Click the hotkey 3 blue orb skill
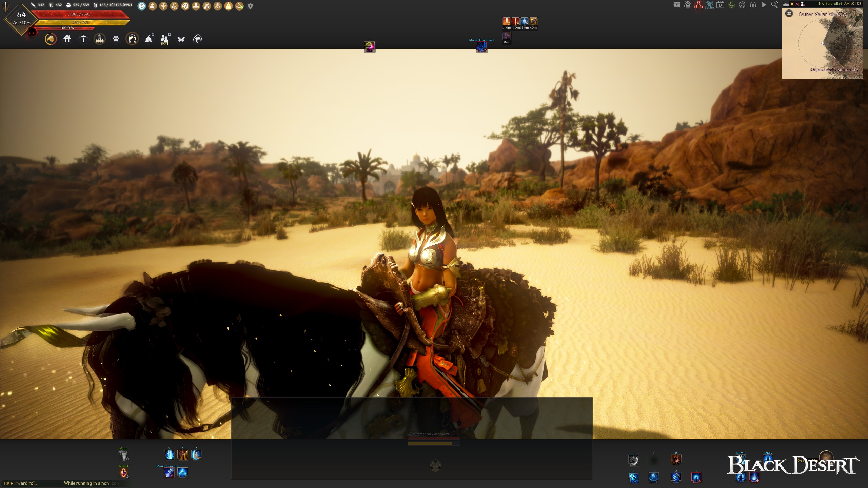 pos(654,477)
